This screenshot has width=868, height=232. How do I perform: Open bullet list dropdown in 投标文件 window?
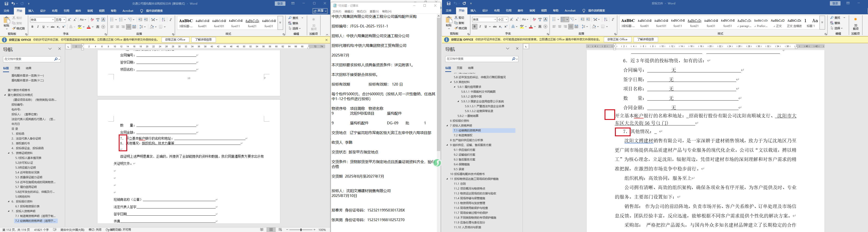coord(558,20)
